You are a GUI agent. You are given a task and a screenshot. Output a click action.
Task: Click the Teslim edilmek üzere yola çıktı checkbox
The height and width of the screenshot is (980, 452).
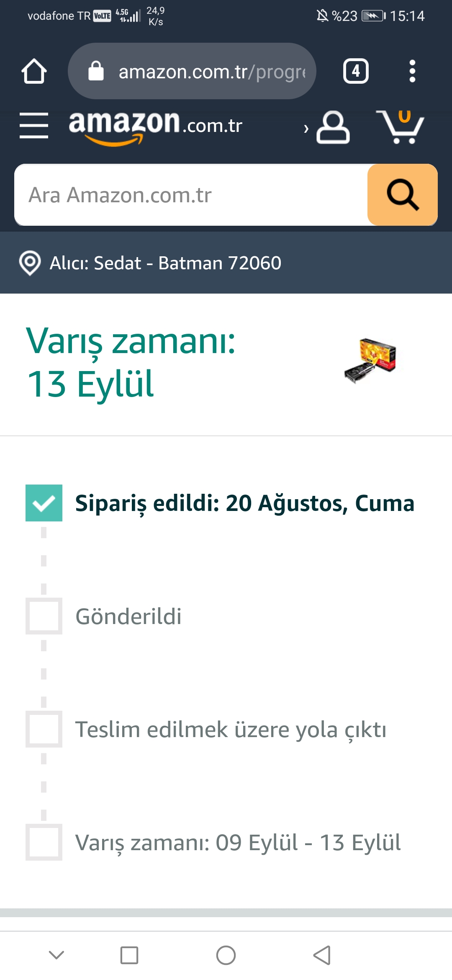coord(44,729)
